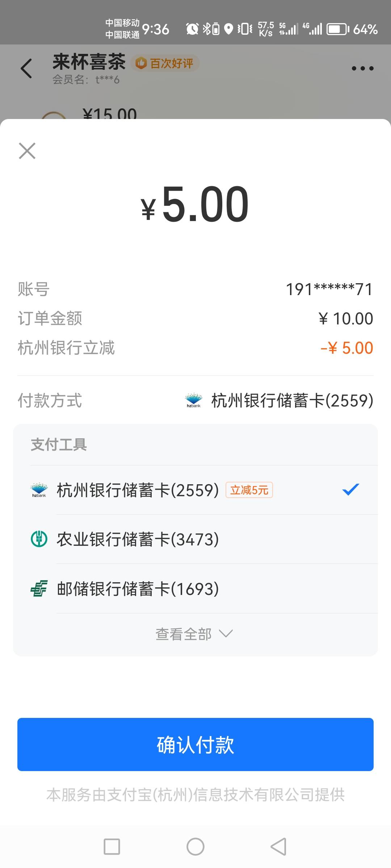Tap the 百次好评 badge

coord(165,63)
